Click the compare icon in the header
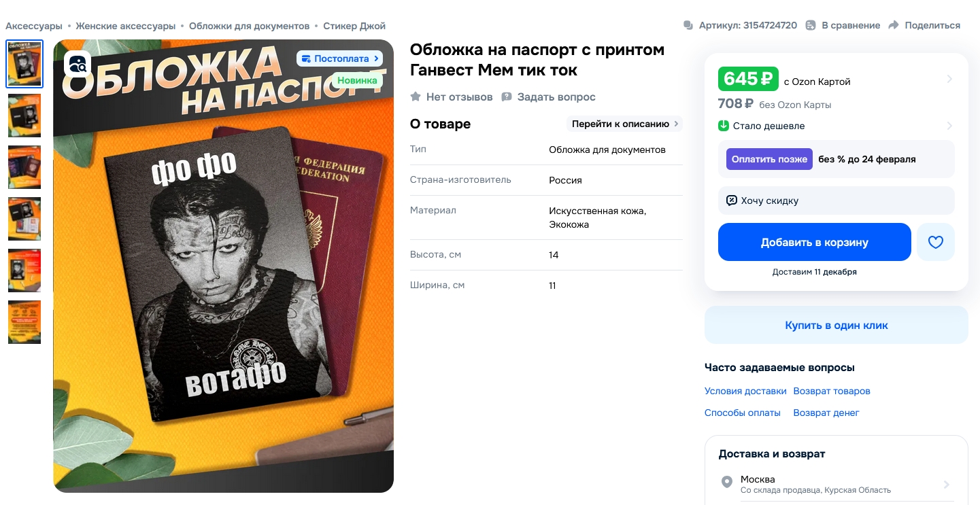This screenshot has height=505, width=980. (x=811, y=25)
